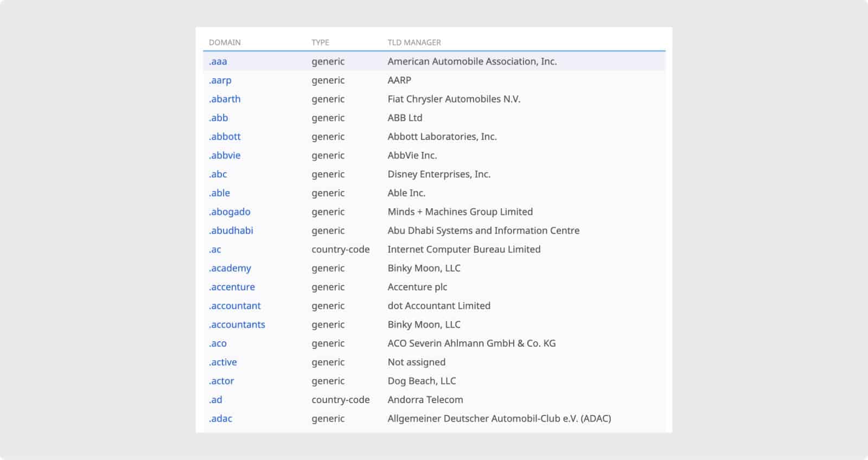Click 'country-code' type in .ac row
This screenshot has height=460, width=868.
[341, 250]
